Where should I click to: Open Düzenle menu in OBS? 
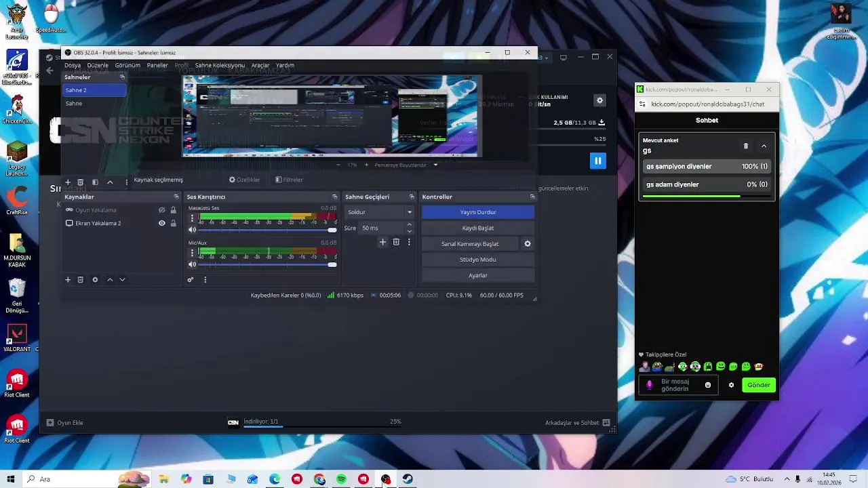[98, 65]
